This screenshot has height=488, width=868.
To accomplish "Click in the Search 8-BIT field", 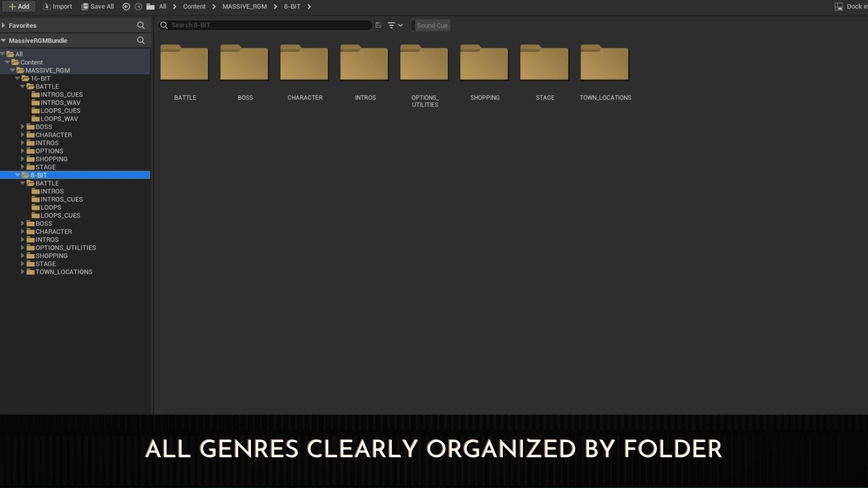I will 267,25.
